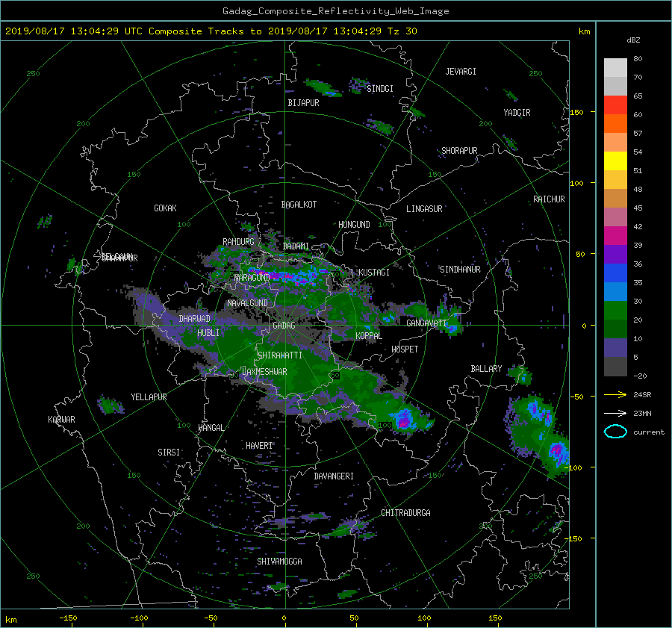This screenshot has width=672, height=628.
Task: Click the 'KARWAR' city label
Action: click(61, 420)
